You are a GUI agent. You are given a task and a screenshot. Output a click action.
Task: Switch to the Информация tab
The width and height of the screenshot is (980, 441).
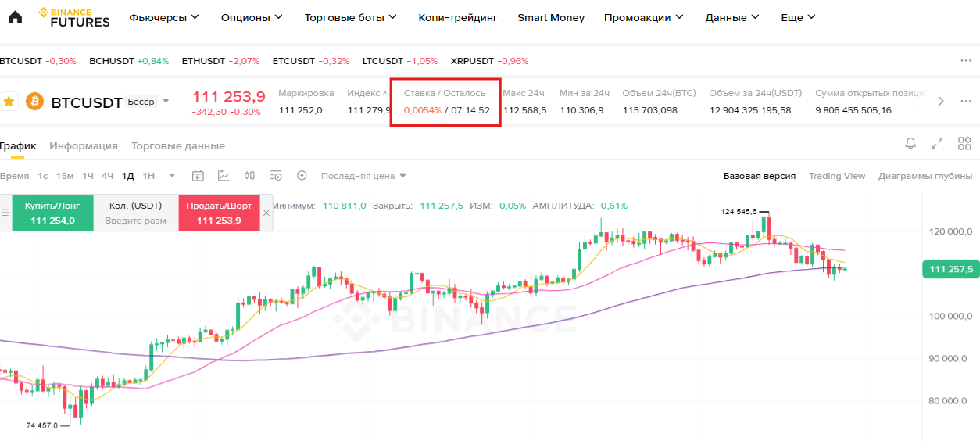(84, 145)
